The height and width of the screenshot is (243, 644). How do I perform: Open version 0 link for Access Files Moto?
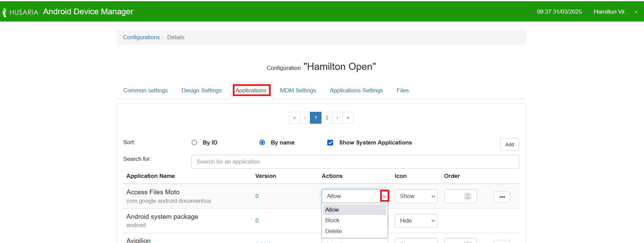pyautogui.click(x=257, y=196)
